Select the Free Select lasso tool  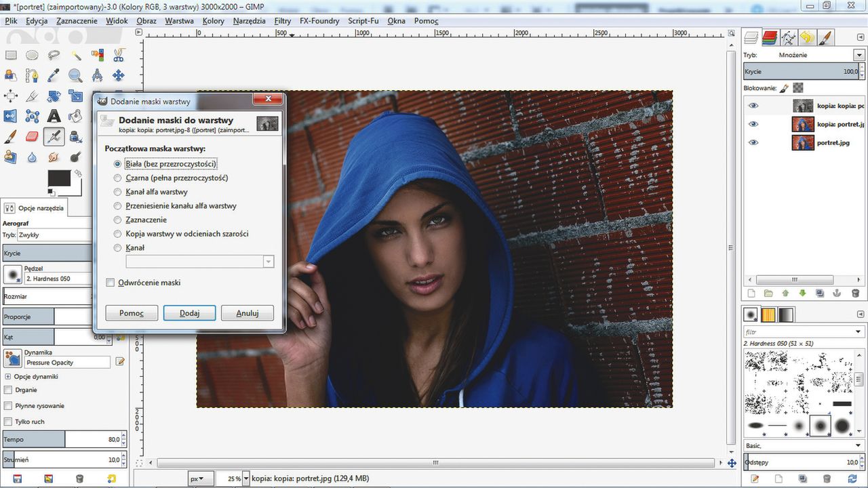[x=54, y=55]
